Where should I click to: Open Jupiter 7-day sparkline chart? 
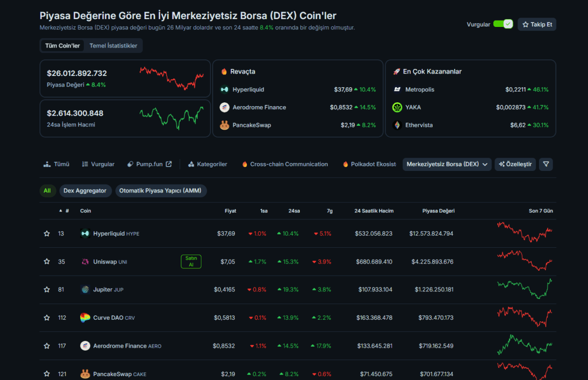pyautogui.click(x=525, y=288)
